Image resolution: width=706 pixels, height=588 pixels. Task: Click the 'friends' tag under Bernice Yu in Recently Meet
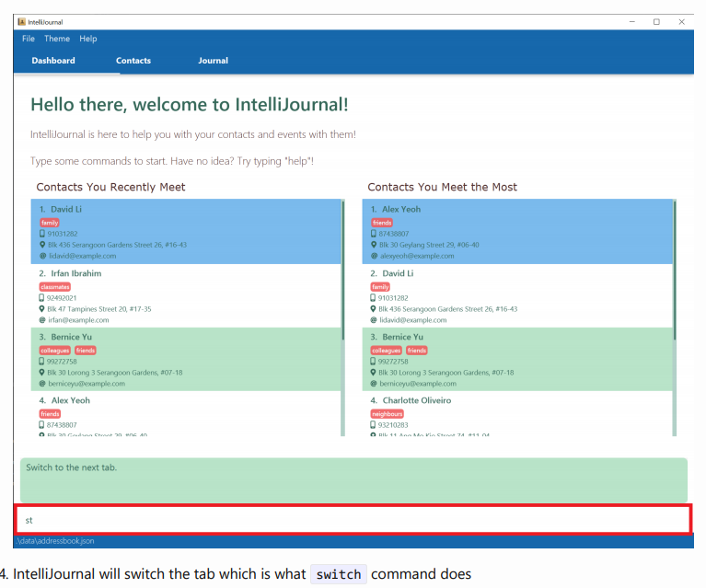coord(86,351)
